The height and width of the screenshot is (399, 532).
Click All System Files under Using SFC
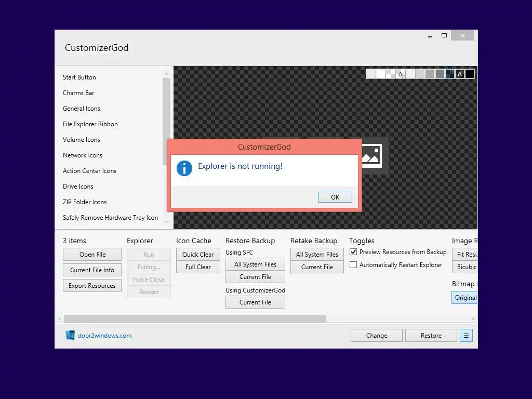tap(255, 264)
